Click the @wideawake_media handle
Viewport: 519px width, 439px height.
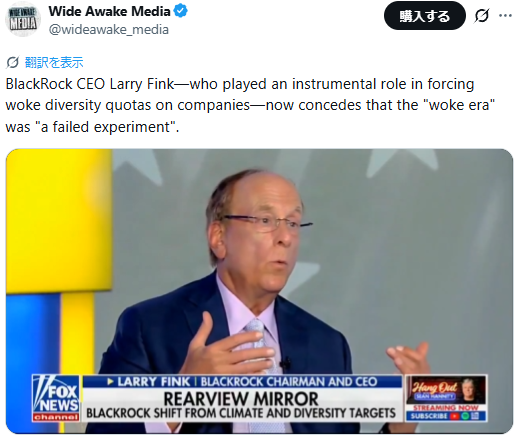tap(109, 30)
